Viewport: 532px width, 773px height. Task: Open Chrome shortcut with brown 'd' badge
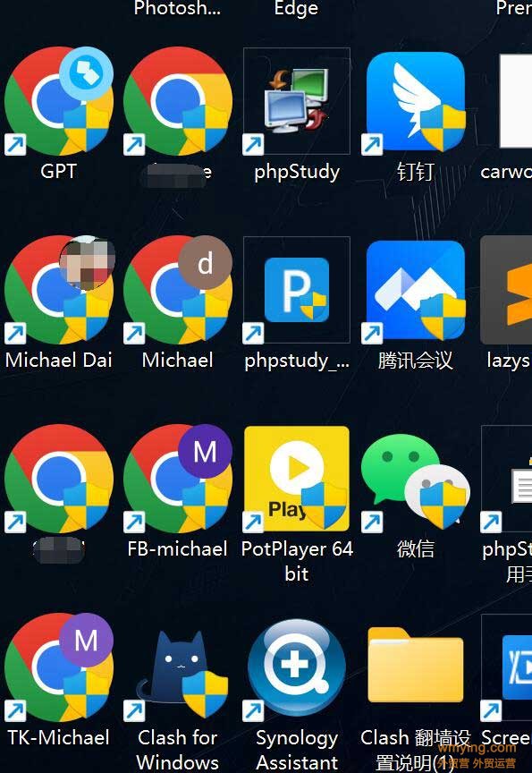(178, 290)
